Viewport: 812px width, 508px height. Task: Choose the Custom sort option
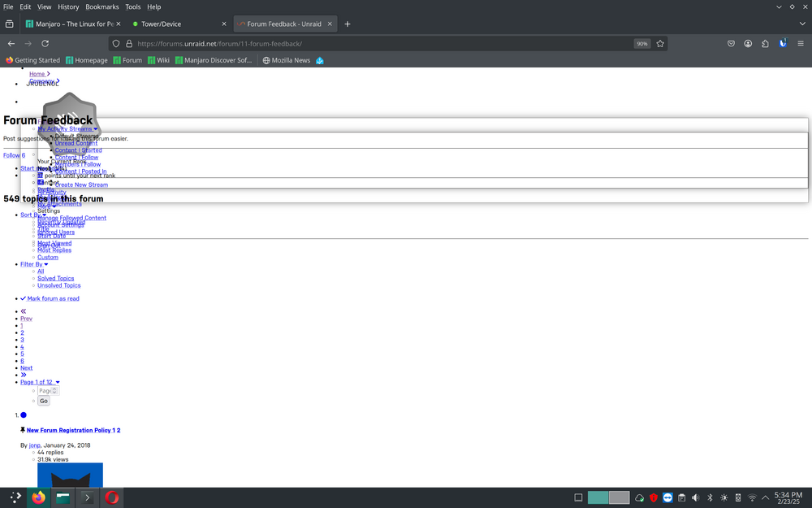point(48,257)
